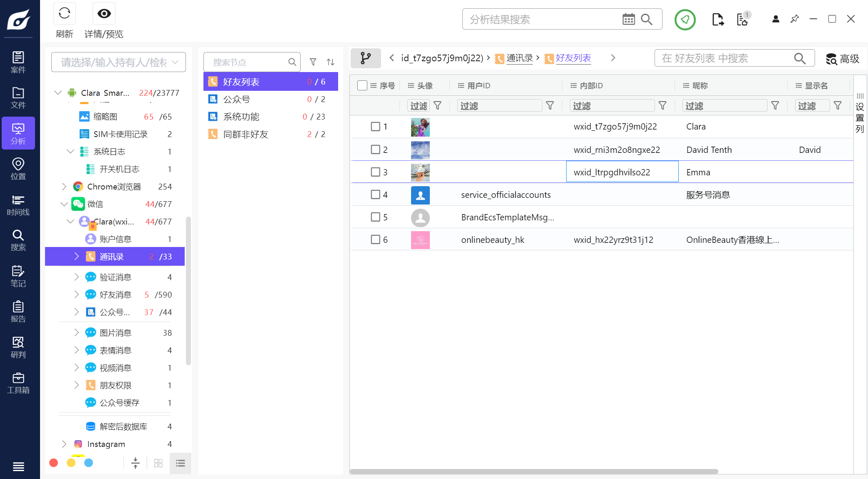This screenshot has width=868, height=479.
Task: Click the red color tag dot
Action: (x=53, y=463)
